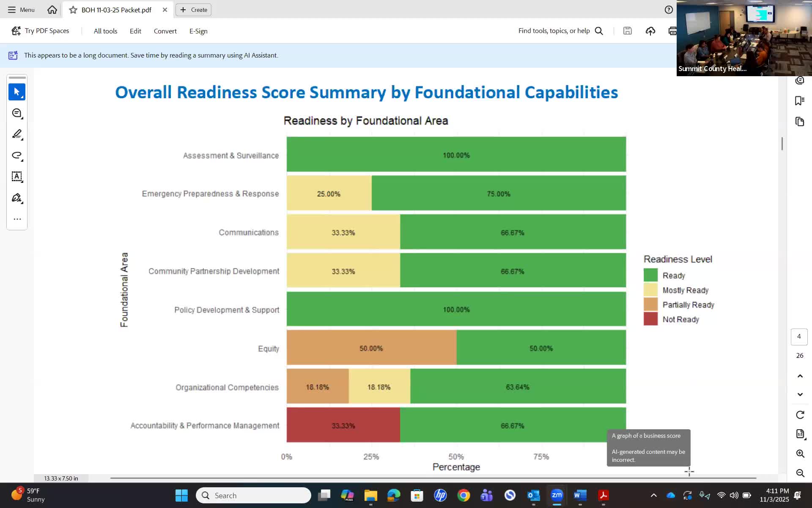This screenshot has height=508, width=812.
Task: Click the Ready green legend swatch
Action: [x=650, y=275]
